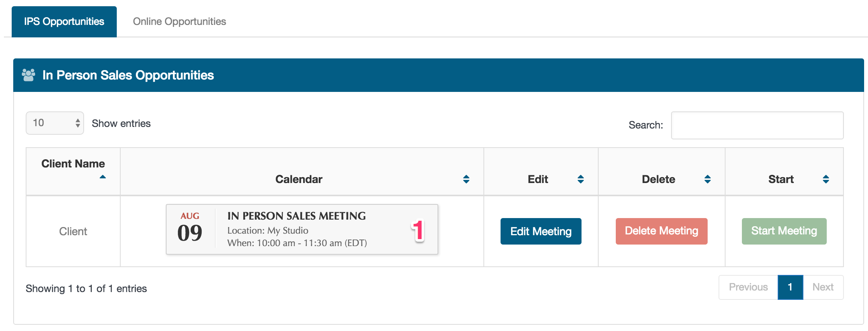The height and width of the screenshot is (331, 868).
Task: Focus the Search input field
Action: (757, 125)
